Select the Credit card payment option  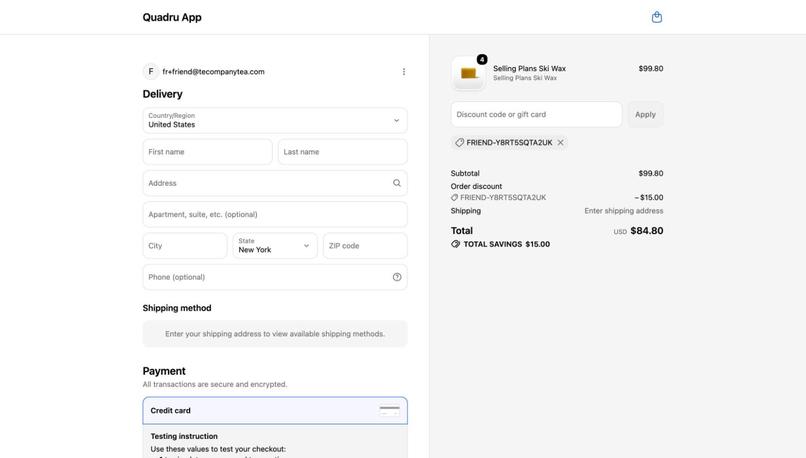[275, 410]
